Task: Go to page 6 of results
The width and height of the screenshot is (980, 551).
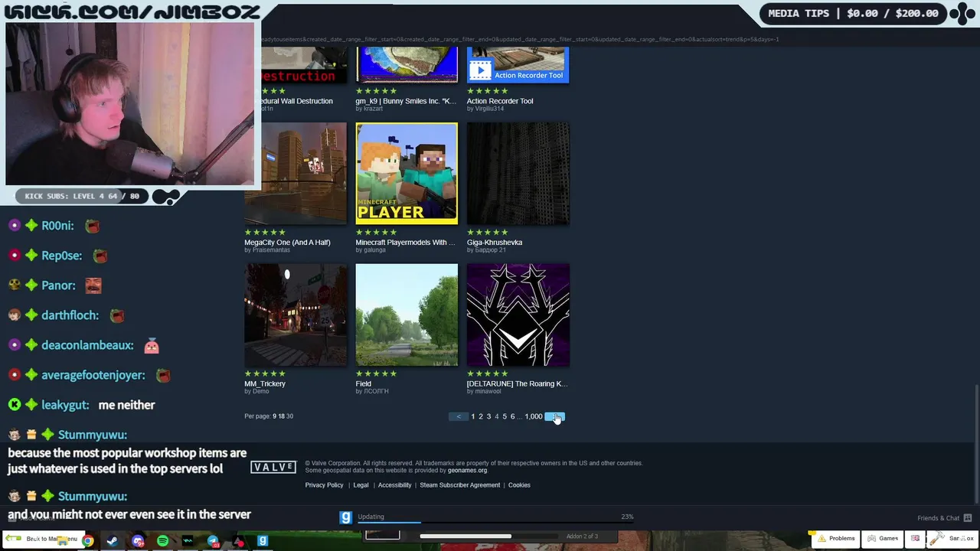Action: coord(512,416)
